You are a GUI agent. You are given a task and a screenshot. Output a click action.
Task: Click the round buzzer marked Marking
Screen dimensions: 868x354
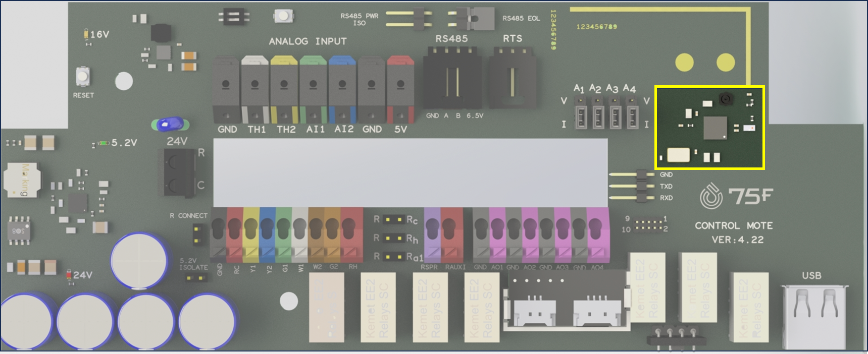tap(22, 180)
